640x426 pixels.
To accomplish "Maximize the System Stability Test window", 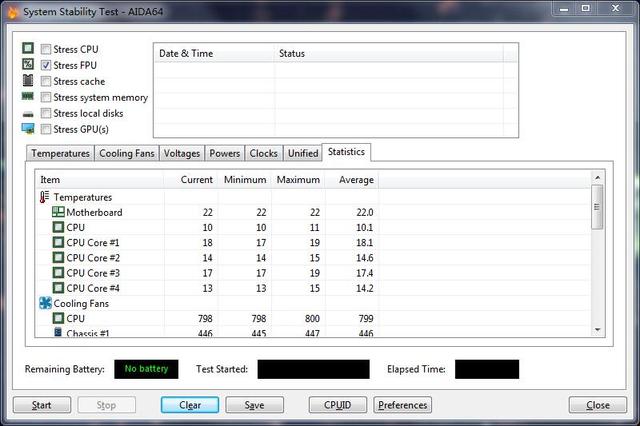I will [586, 8].
